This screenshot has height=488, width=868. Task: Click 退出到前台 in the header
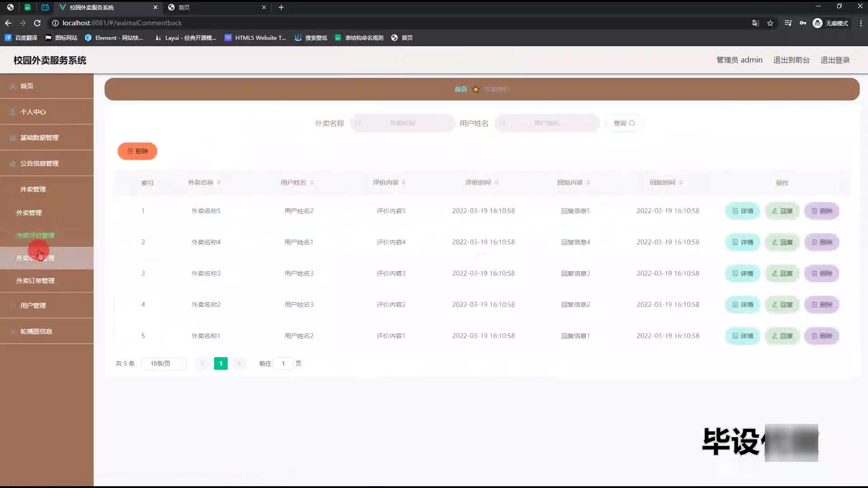[x=791, y=60]
